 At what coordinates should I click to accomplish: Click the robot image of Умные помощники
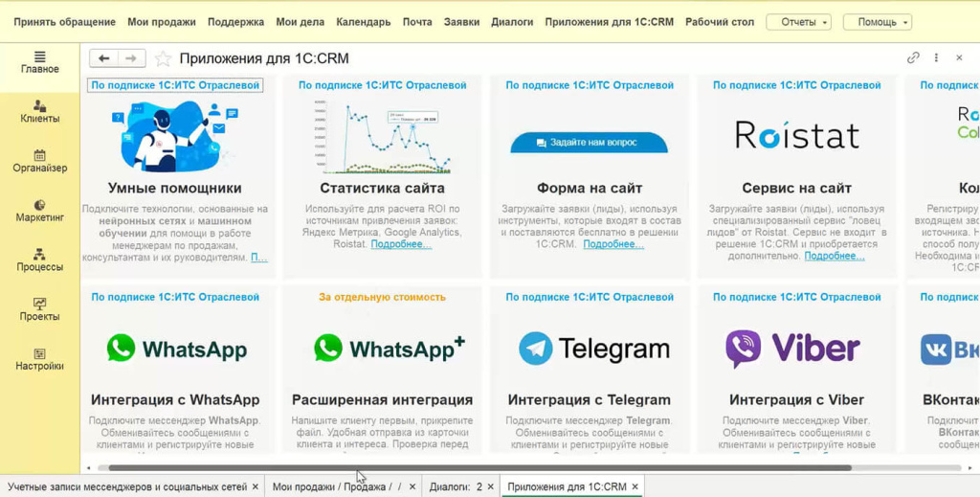pyautogui.click(x=176, y=137)
